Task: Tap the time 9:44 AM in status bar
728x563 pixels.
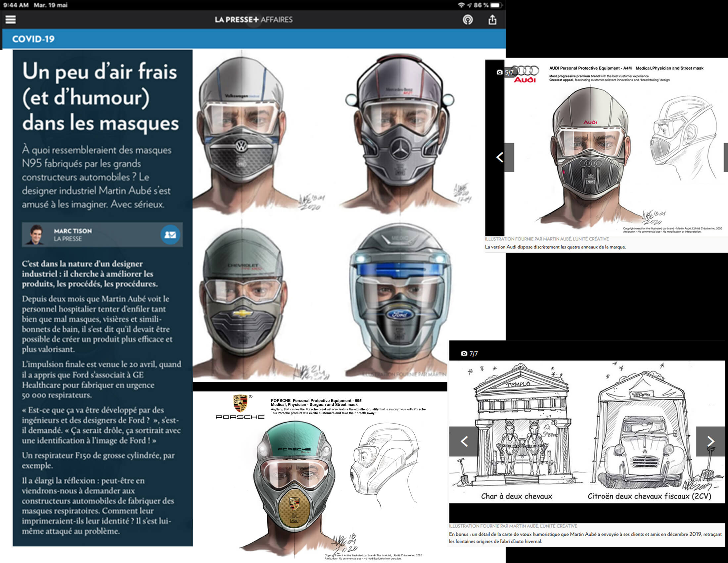Action: coord(16,5)
